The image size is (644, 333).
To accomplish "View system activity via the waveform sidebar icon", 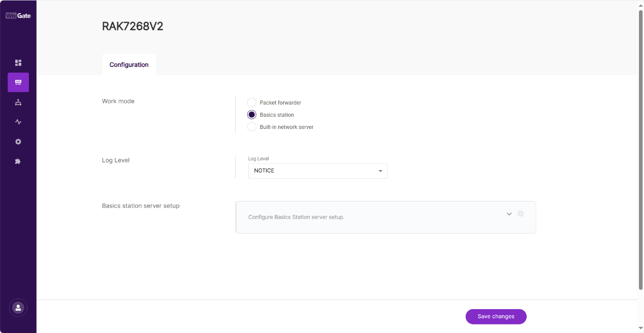I will (x=18, y=122).
